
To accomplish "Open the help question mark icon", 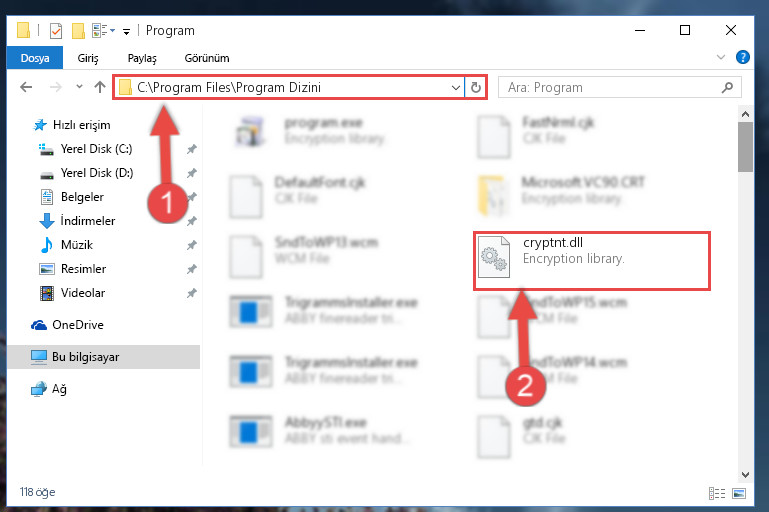I will (x=743, y=57).
